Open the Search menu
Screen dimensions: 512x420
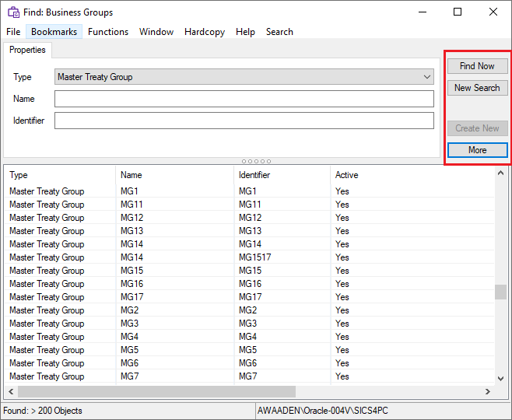[279, 32]
